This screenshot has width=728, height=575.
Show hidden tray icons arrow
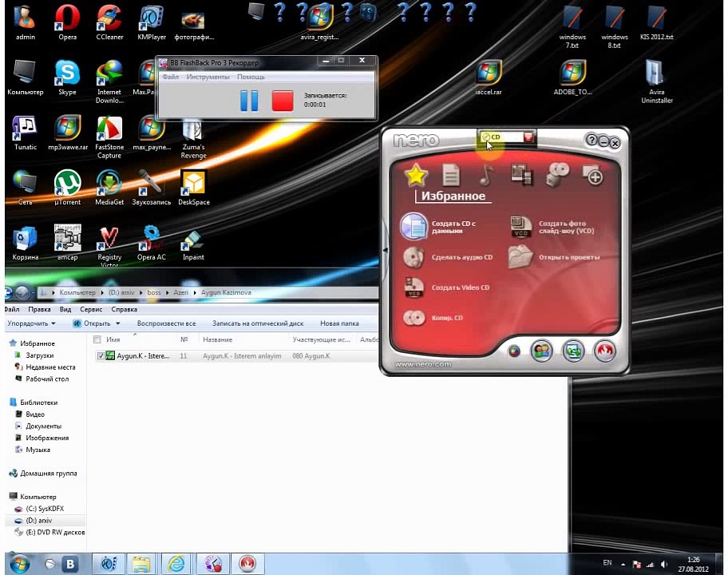click(623, 565)
